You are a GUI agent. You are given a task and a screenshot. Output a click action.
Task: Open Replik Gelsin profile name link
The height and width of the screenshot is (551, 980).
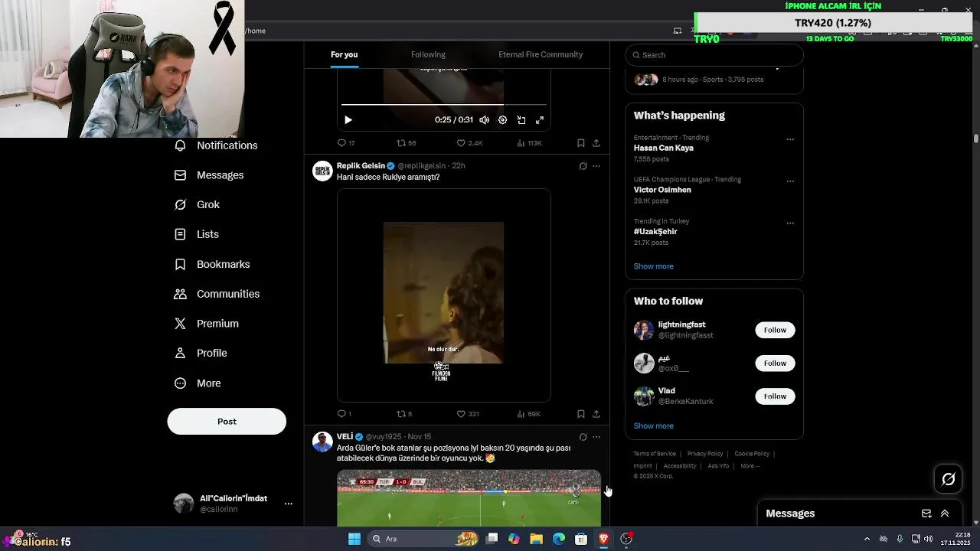pos(361,165)
